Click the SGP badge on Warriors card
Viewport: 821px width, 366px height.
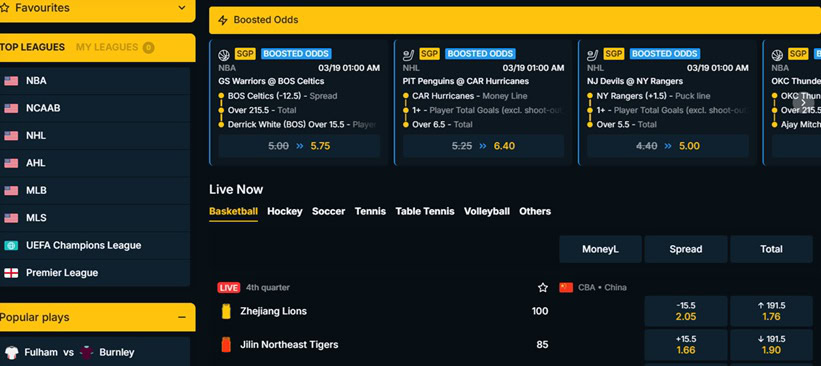click(x=245, y=53)
